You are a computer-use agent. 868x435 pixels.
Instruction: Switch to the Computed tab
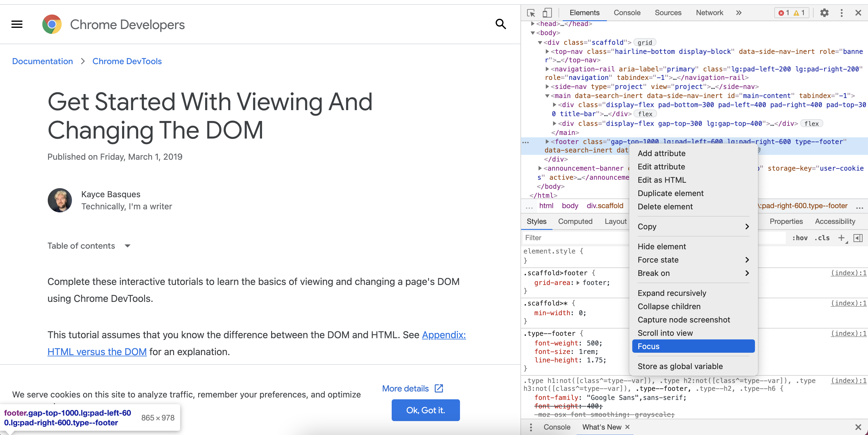click(575, 221)
